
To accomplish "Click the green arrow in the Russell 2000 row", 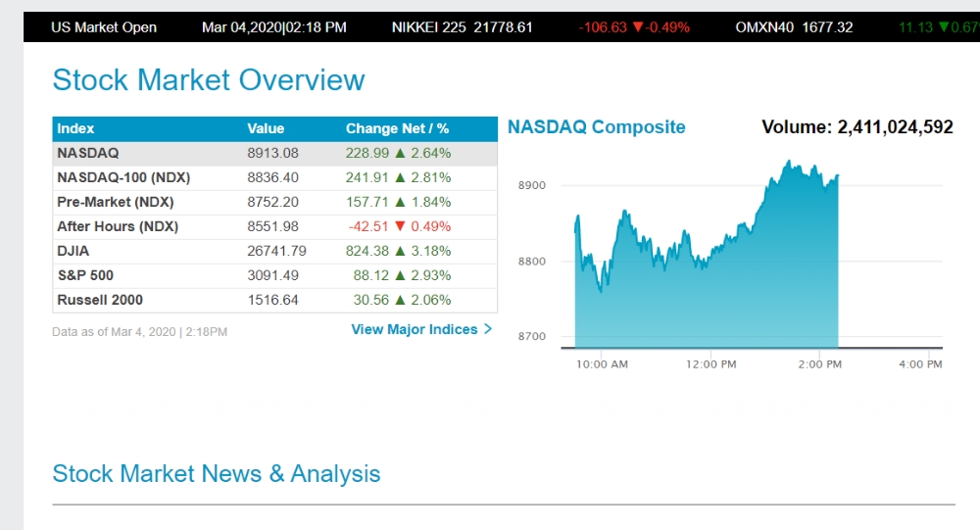I will pos(400,301).
